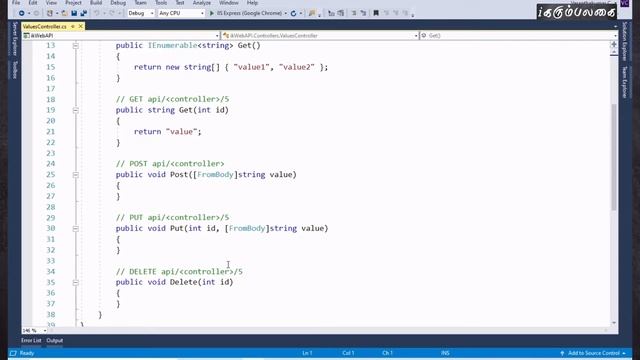
Task: Open the Build menu
Action: [96, 3]
